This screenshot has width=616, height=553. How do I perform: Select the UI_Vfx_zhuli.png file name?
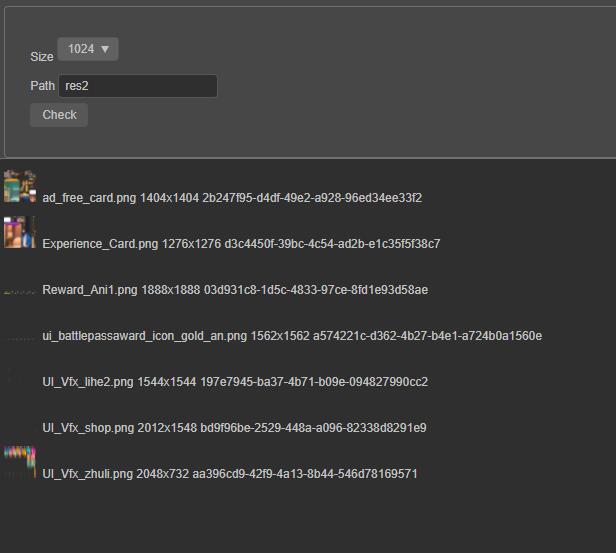pos(88,474)
